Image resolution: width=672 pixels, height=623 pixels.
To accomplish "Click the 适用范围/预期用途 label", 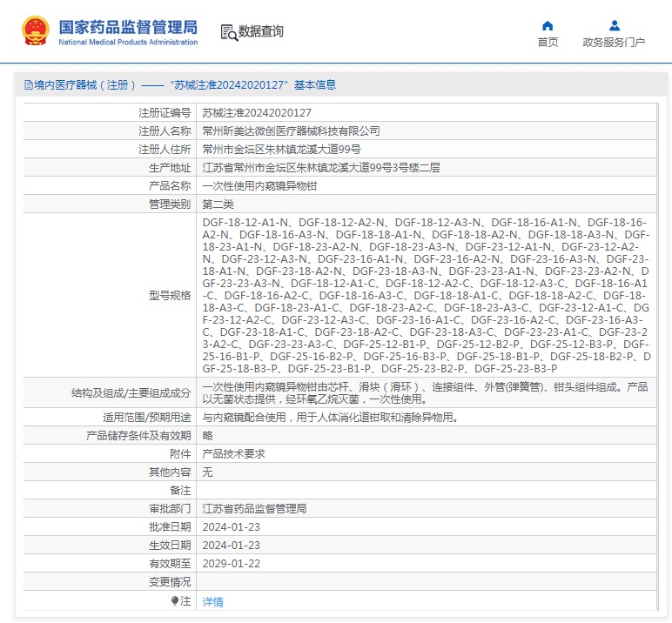I will point(146,417).
